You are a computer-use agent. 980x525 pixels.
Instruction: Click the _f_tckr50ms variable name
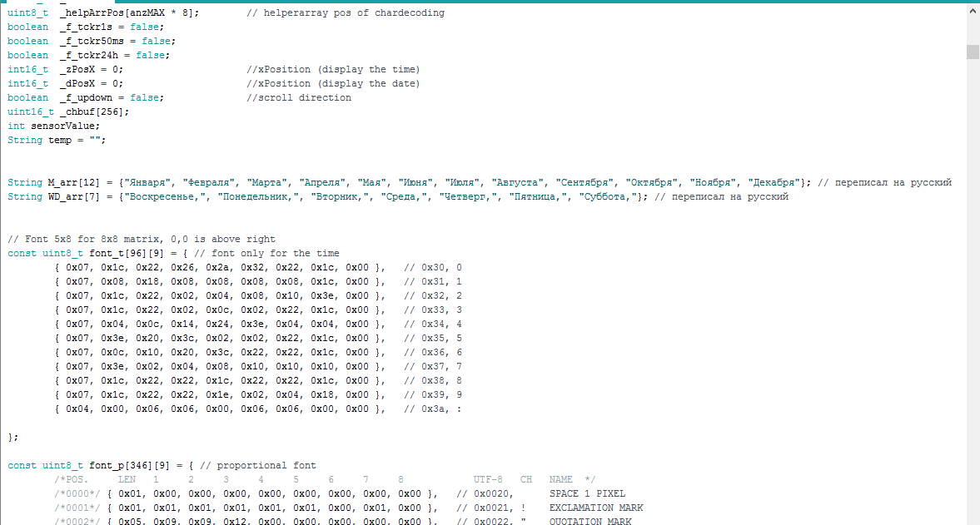(x=92, y=42)
